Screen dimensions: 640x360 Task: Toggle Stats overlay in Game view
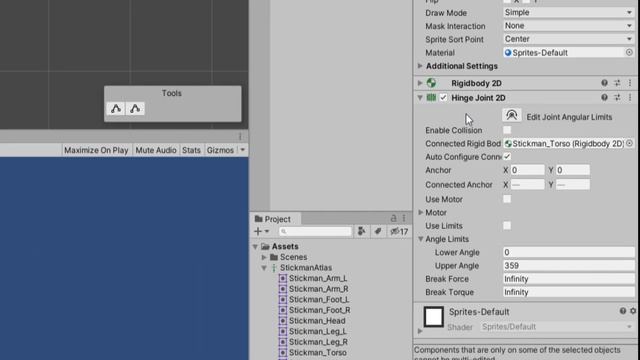pyautogui.click(x=191, y=150)
